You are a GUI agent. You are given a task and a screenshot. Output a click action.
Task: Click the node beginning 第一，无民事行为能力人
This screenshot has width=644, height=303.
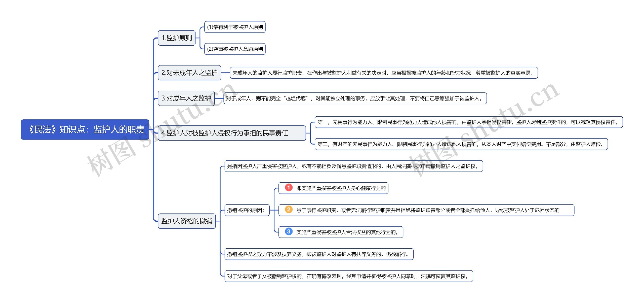(x=469, y=122)
